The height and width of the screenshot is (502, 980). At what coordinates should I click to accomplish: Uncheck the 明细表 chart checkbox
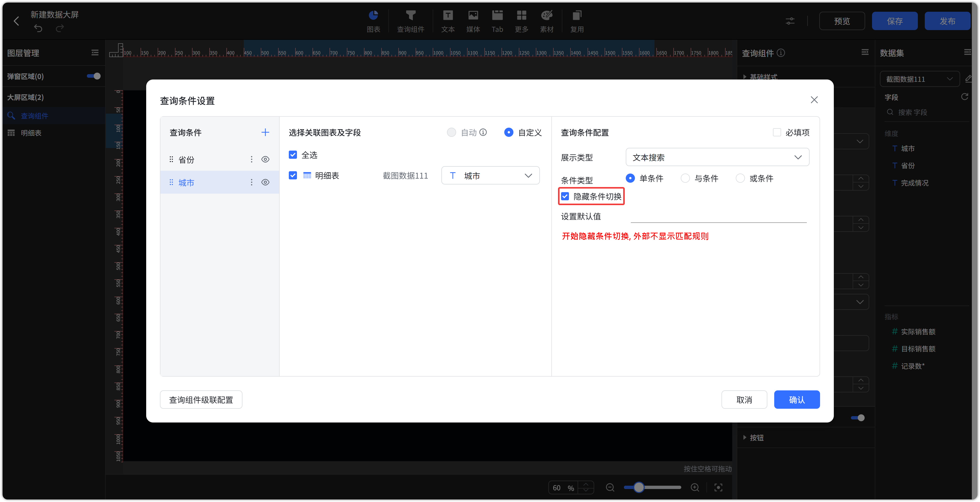[293, 176]
